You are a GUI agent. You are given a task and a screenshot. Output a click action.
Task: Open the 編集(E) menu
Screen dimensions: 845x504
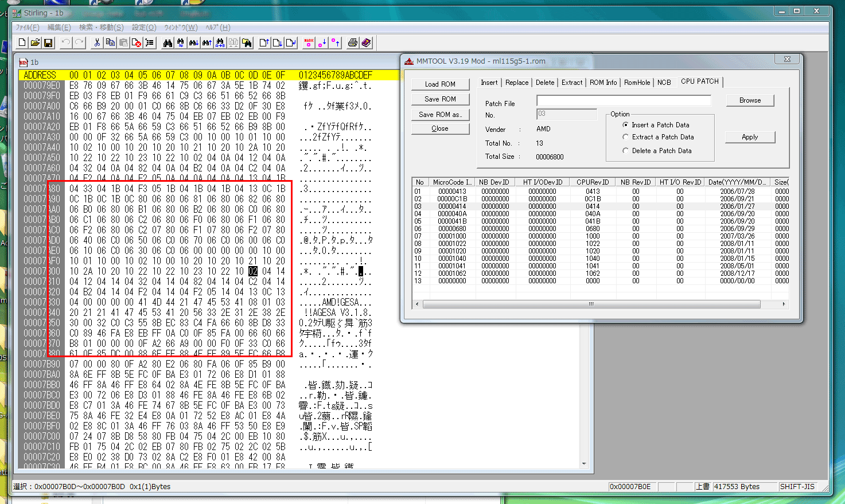pos(59,28)
